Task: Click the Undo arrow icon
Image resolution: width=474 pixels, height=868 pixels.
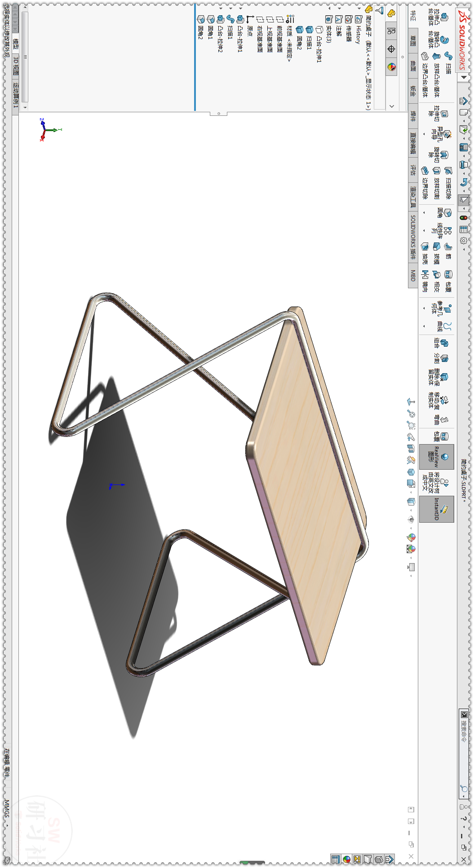Action: tap(464, 182)
